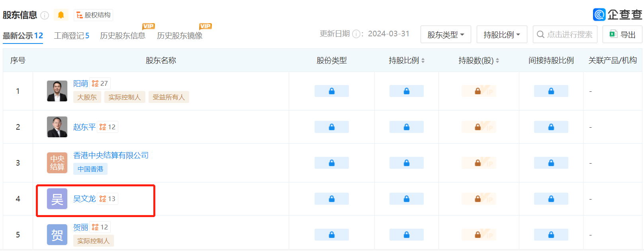Open the 股权结构 equity structure chart

tap(94, 15)
